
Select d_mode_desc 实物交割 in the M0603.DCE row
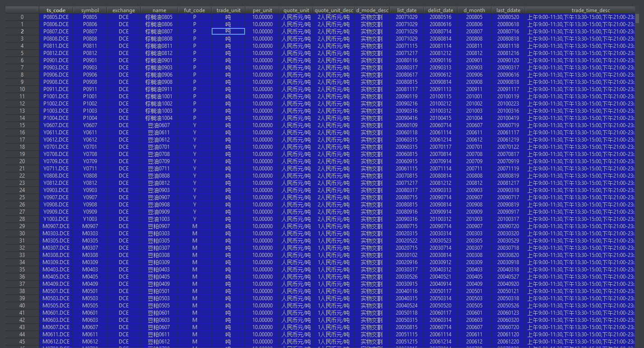[x=372, y=320]
